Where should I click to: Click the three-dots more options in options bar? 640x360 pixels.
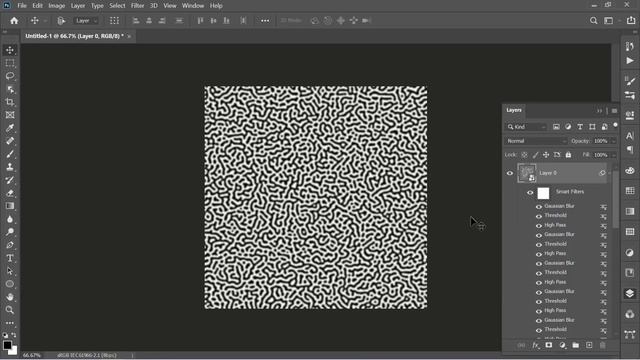(x=265, y=20)
